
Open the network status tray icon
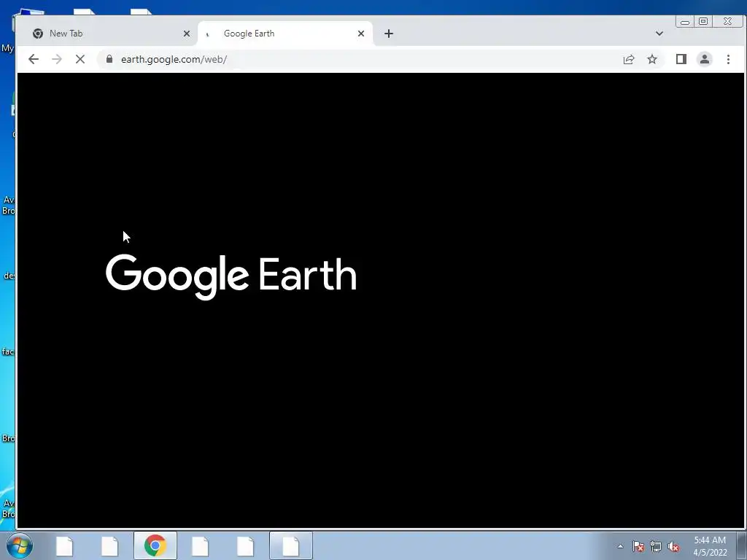[x=656, y=547]
